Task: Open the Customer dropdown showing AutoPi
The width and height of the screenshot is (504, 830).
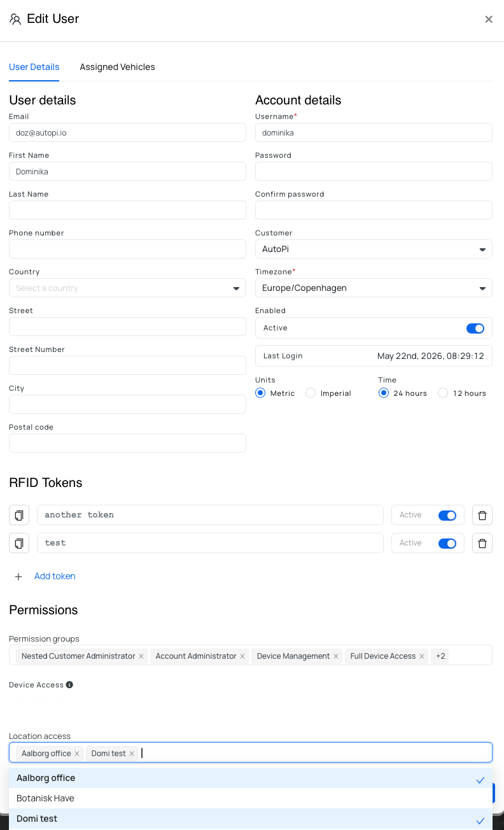Action: pos(374,250)
